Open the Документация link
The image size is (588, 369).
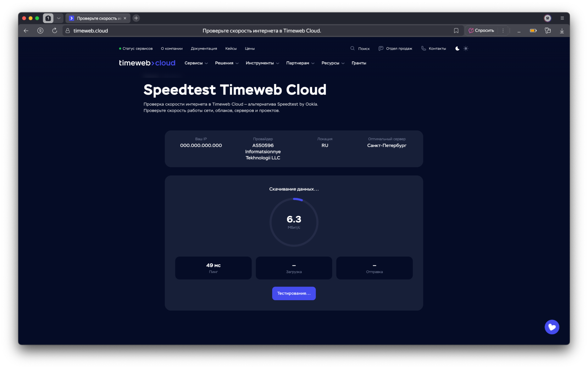pos(204,49)
